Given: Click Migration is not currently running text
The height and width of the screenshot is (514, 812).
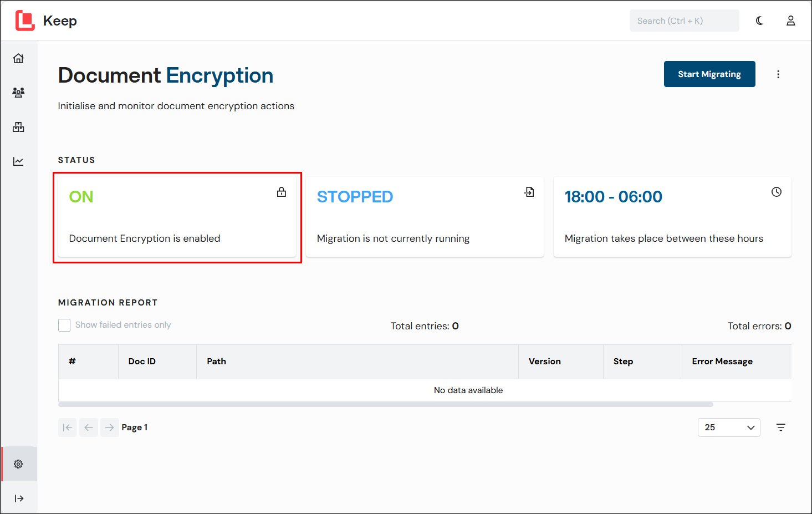Looking at the screenshot, I should click(393, 238).
